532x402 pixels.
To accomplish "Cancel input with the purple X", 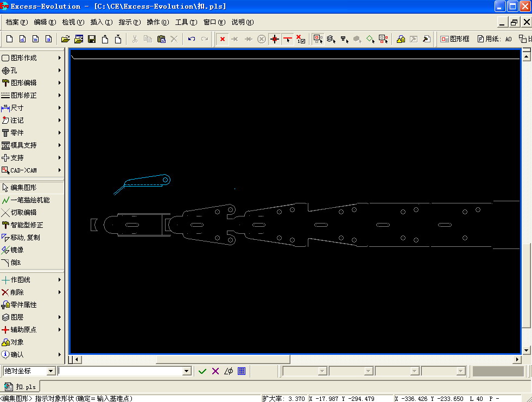I will [216, 371].
